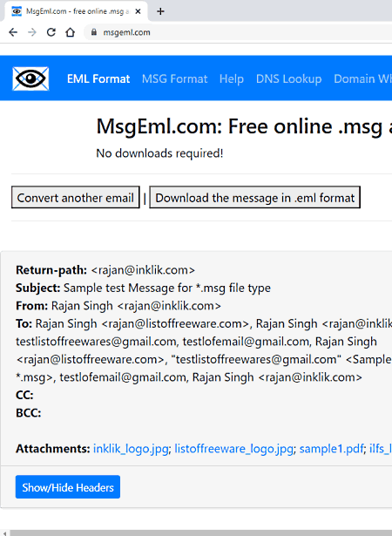Toggle headers with Show/Hide Headers button
This screenshot has width=392, height=536.
coord(68,487)
